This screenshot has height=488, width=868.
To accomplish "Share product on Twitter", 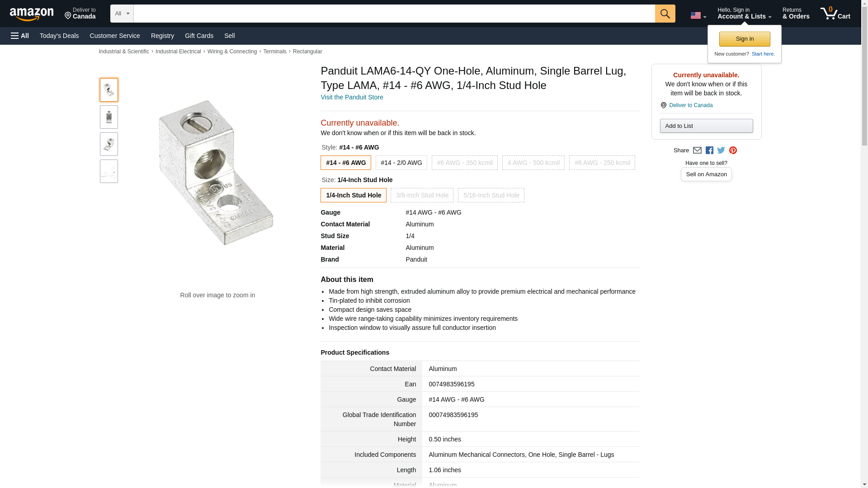I will click(x=721, y=150).
